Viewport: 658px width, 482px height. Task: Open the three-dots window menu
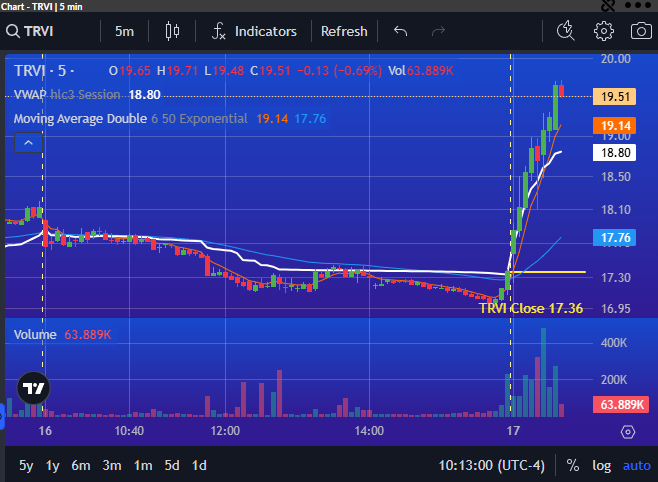(637, 5)
